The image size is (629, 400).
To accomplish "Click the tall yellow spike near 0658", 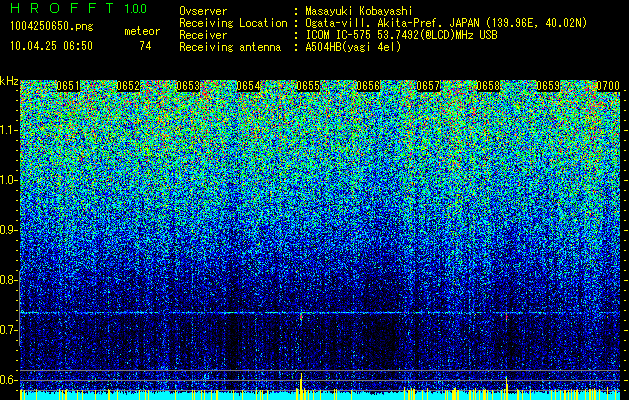I will [507, 388].
